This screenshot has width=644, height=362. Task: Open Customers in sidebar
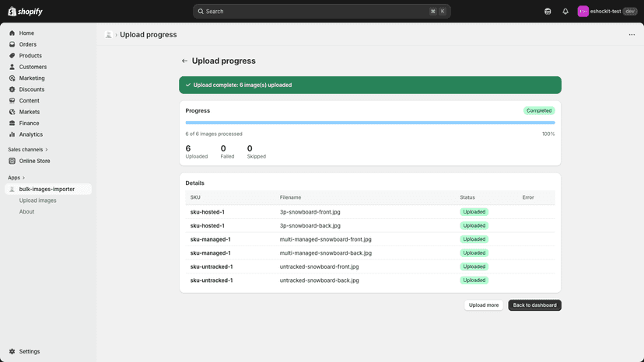click(x=33, y=67)
